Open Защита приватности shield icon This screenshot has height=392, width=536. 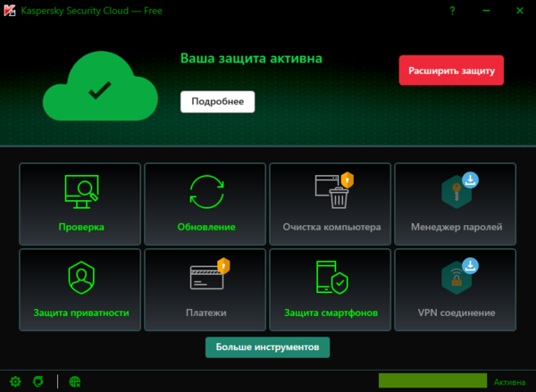(81, 278)
